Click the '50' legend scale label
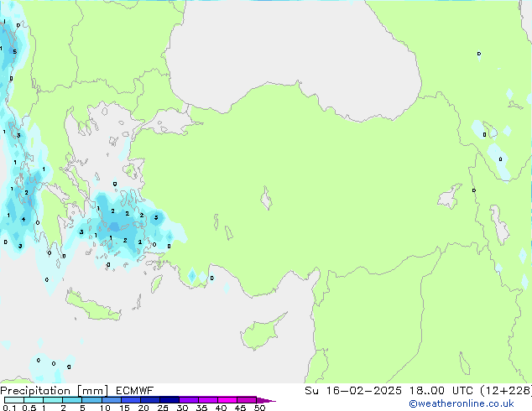The image size is (532, 411). tap(259, 408)
